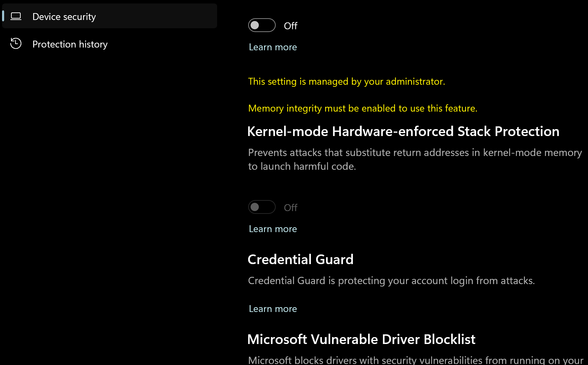Viewport: 588px width, 365px height.
Task: Click the Memory integrity must be enabled warning
Action: [363, 108]
